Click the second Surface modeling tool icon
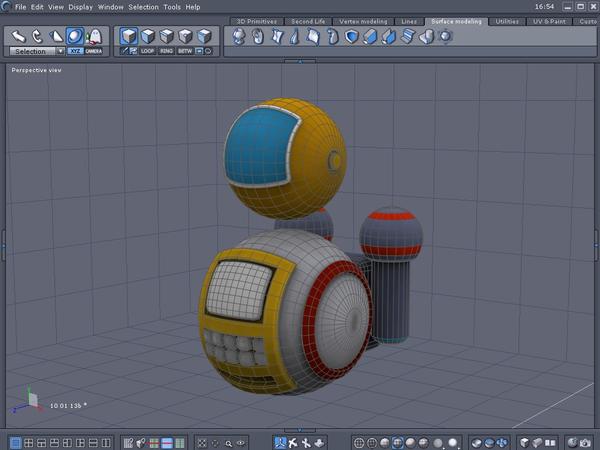 coord(258,37)
